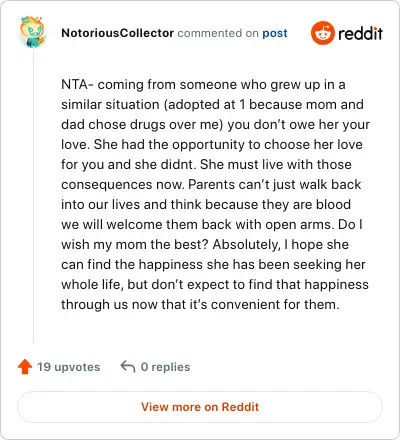
Task: Click the "reddit" wordmark text
Action: [360, 33]
